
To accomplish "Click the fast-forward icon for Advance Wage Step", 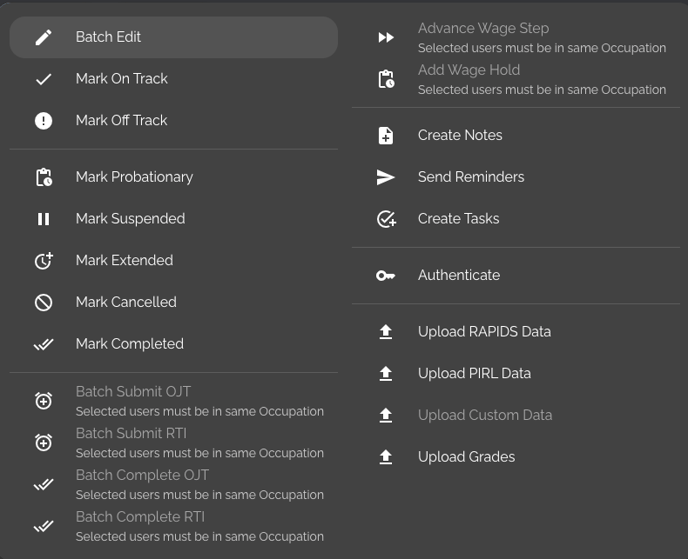I will [x=386, y=38].
